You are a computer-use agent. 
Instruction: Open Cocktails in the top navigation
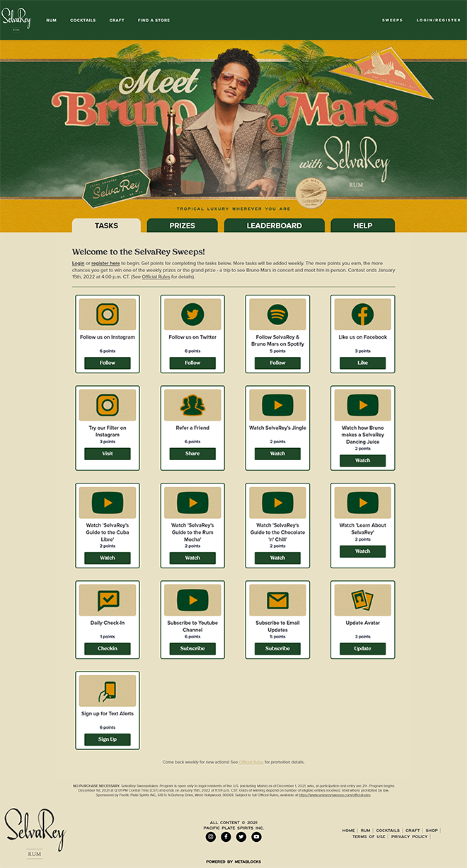83,20
